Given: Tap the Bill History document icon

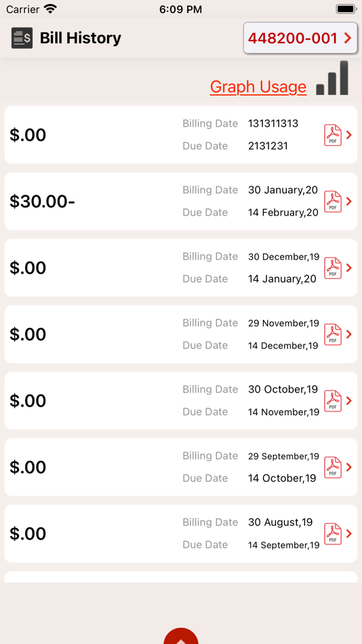Looking at the screenshot, I should click(22, 38).
